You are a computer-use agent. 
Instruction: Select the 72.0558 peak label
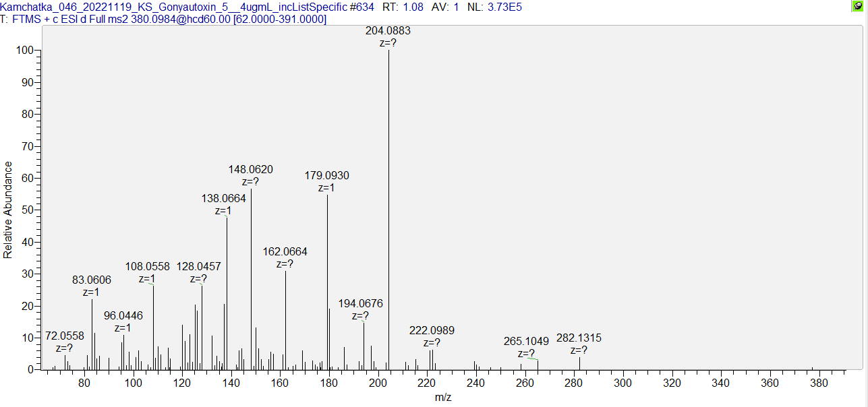(65, 336)
